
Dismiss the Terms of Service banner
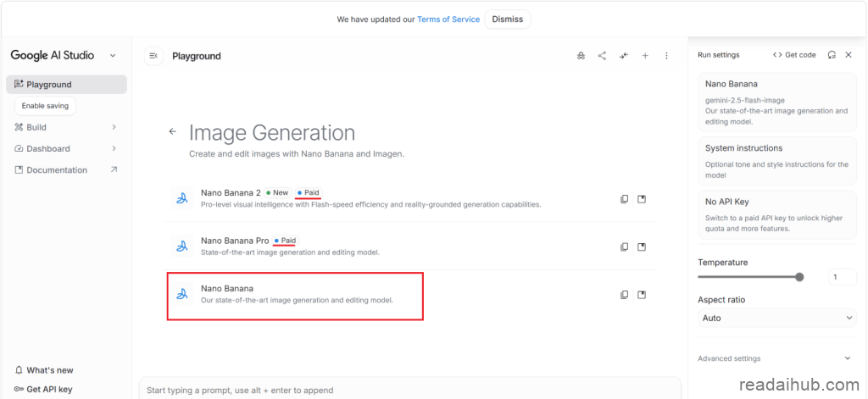tap(508, 19)
